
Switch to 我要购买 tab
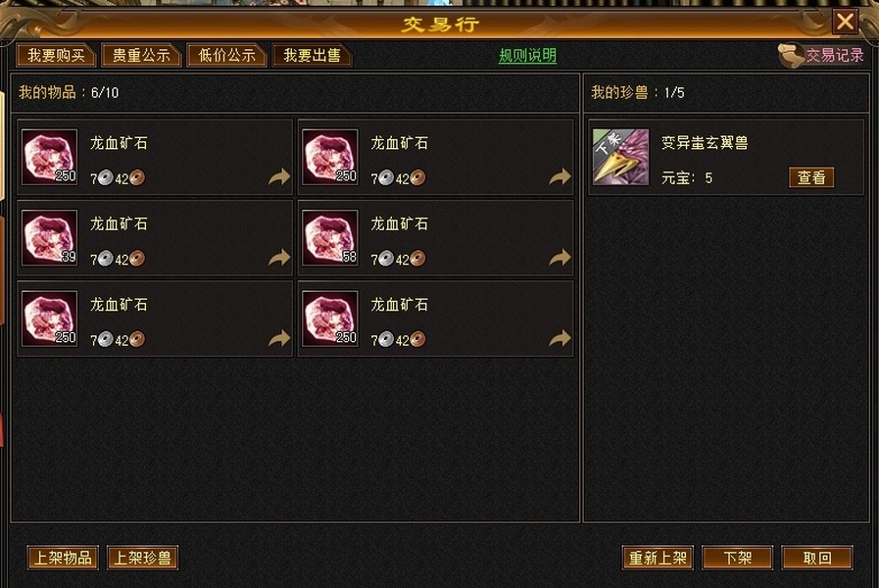click(x=56, y=56)
